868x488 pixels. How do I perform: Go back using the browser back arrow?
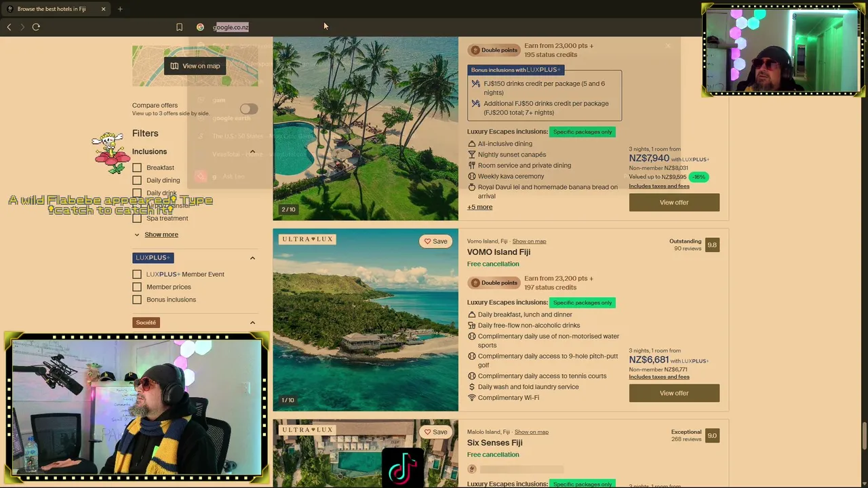(9, 27)
